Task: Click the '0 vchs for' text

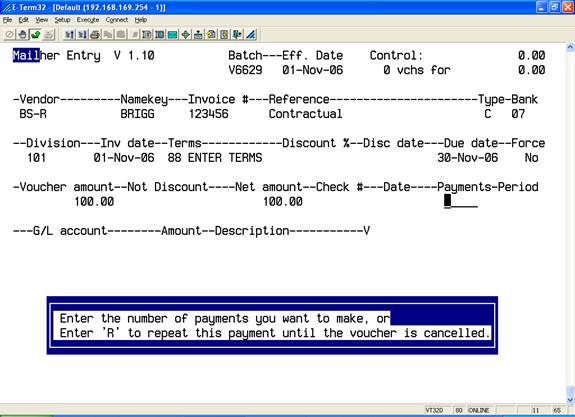Action: 417,70
